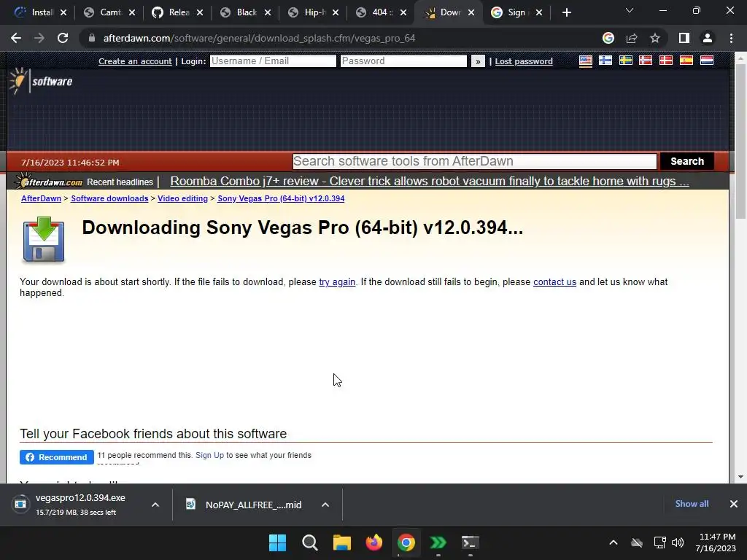Click the try again link
Screen dimensions: 747x560
[x=337, y=282]
